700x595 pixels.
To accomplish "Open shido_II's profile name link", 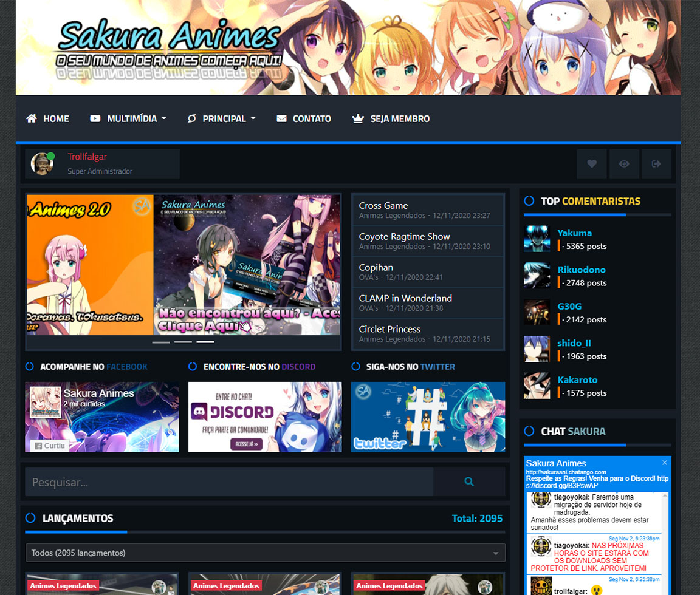I will coord(574,343).
